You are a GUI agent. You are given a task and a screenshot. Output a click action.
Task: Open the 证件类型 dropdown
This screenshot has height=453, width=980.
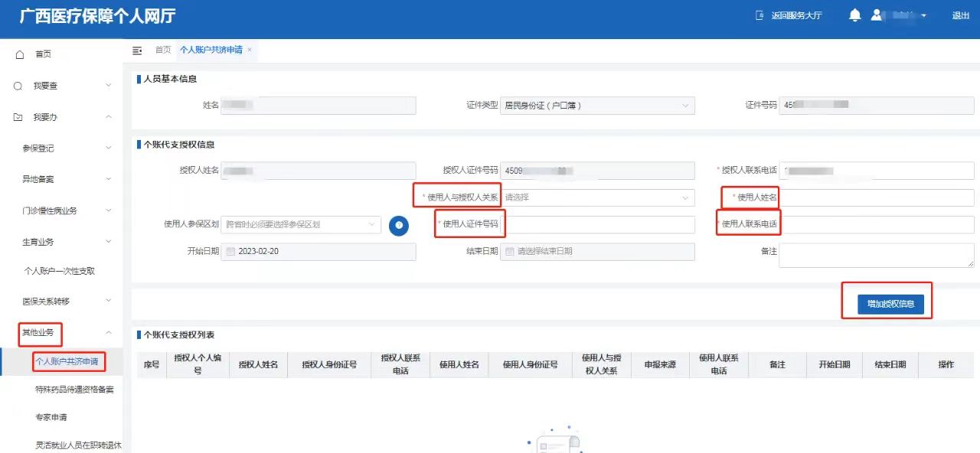pyautogui.click(x=597, y=106)
